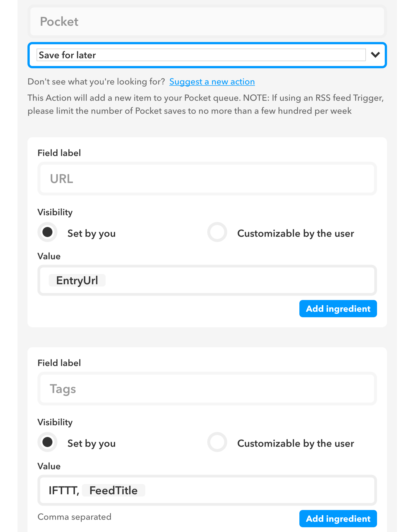Click the FeedTitle ingredient chip

(x=113, y=490)
